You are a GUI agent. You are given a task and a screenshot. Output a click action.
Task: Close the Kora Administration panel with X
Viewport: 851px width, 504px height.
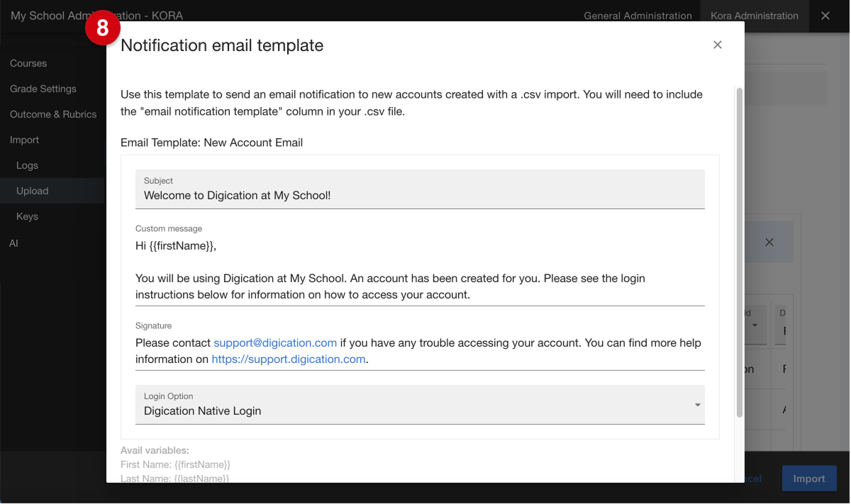pyautogui.click(x=825, y=16)
